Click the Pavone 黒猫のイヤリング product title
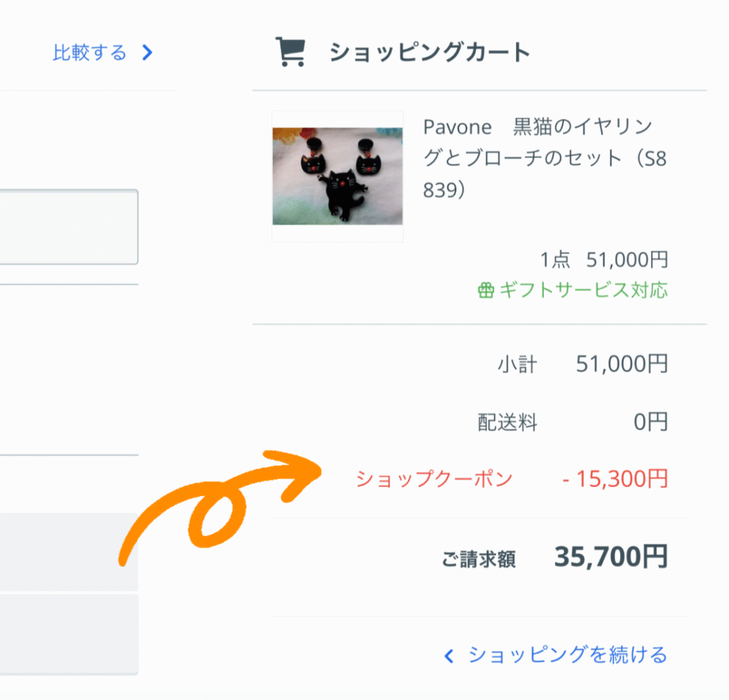 click(x=545, y=159)
